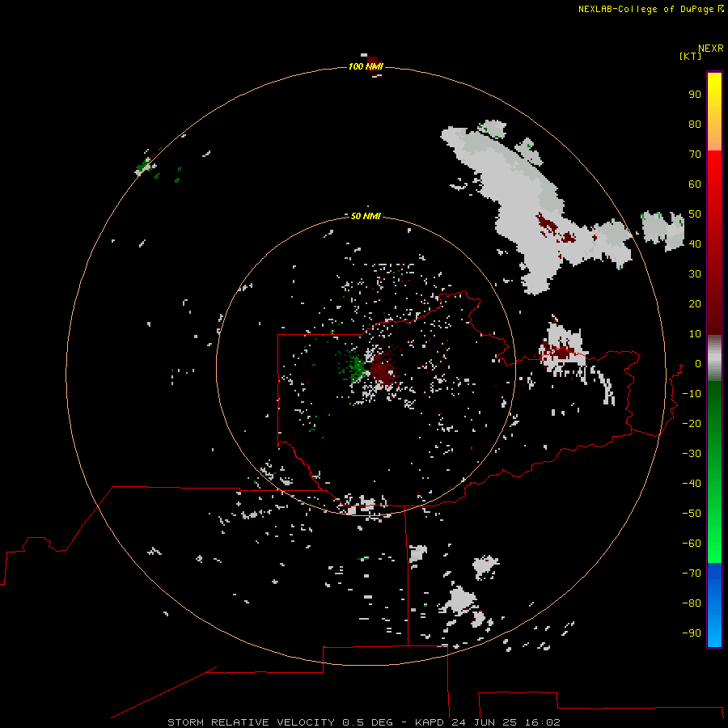Click the 30 value on the velocity scale
Screen dimensions: 728x728
coord(695,274)
